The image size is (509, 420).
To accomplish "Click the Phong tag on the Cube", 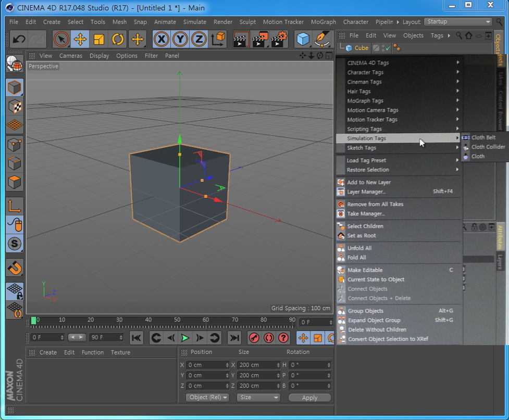I will click(x=396, y=48).
